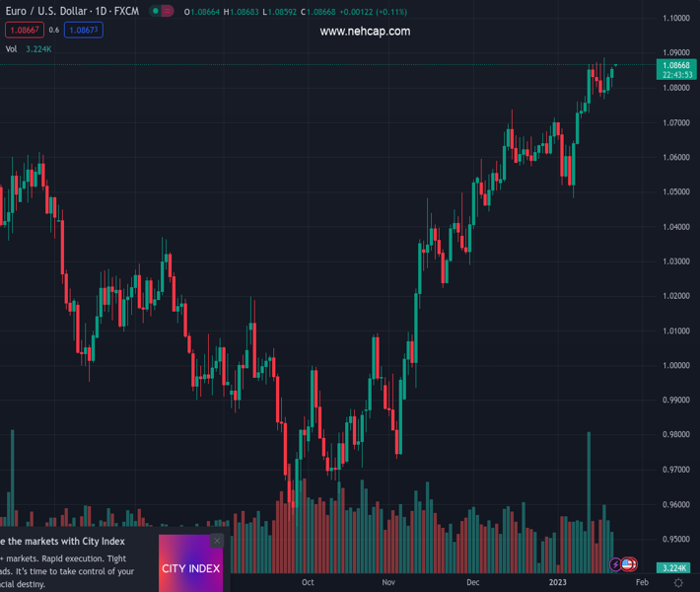Screen dimensions: 700x592
Task: Click the US flag economic event icon
Action: (629, 564)
